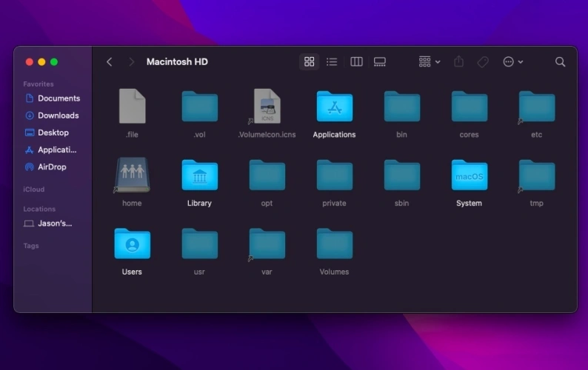Screen dimensions: 588x370
Task: Select the System macOS folder
Action: (469, 175)
